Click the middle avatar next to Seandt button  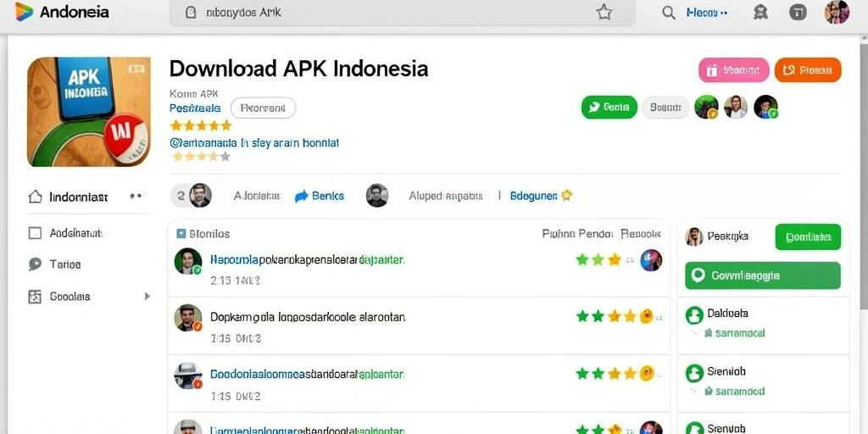tap(736, 107)
